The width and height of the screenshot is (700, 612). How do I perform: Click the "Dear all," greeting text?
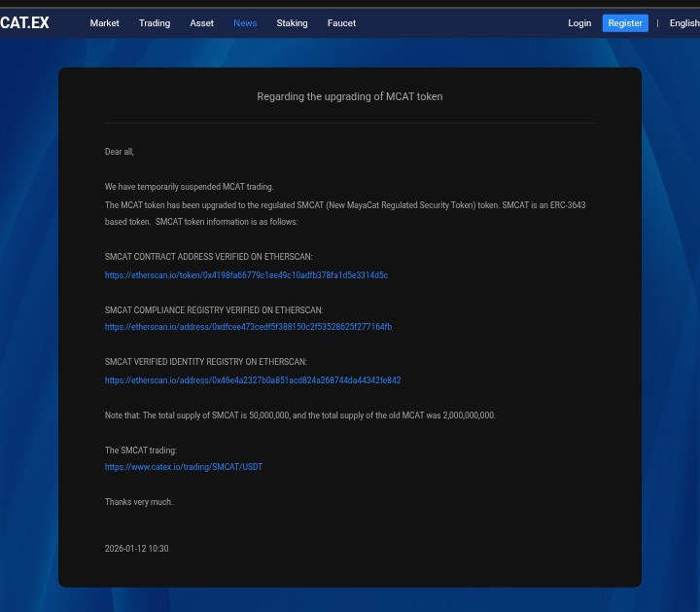click(120, 152)
